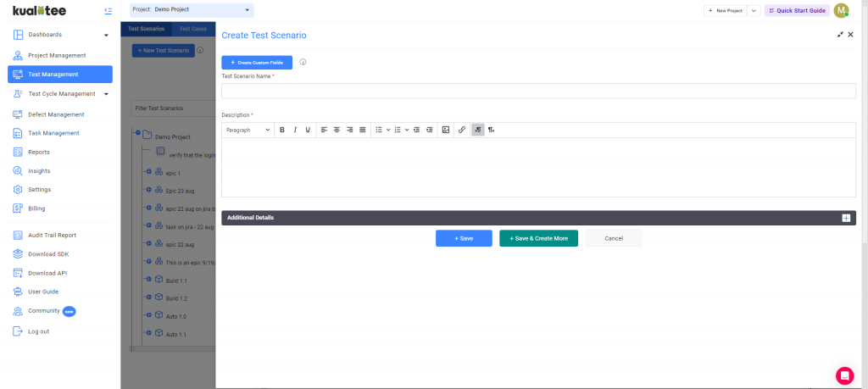
Task: Expand the Additional Details section plus icon
Action: [846, 218]
